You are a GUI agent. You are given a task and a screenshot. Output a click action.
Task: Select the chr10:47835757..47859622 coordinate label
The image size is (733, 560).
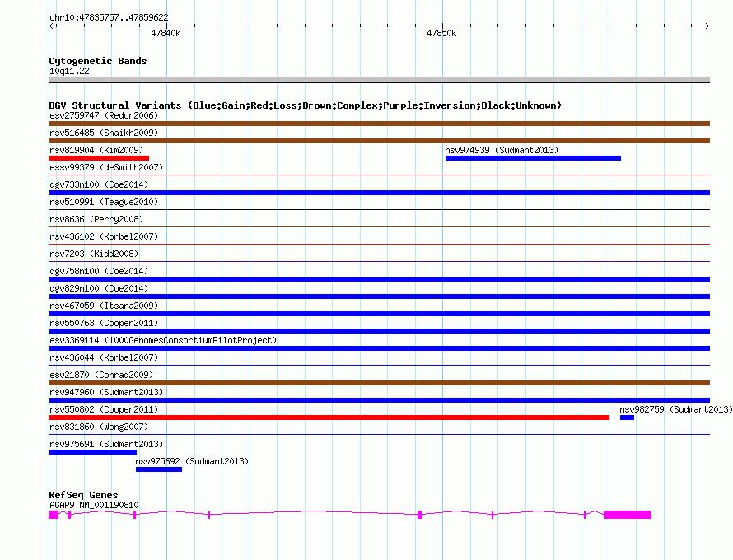110,17
